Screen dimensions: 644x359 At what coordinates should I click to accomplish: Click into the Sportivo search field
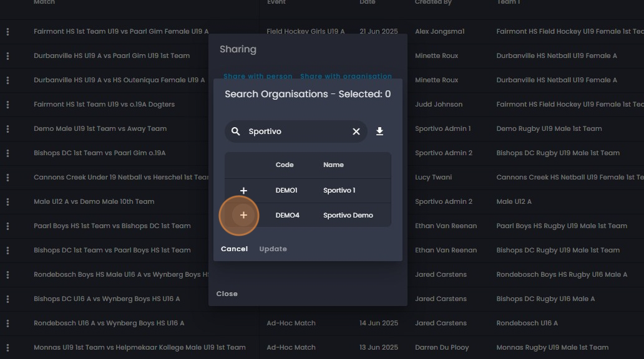(x=296, y=132)
